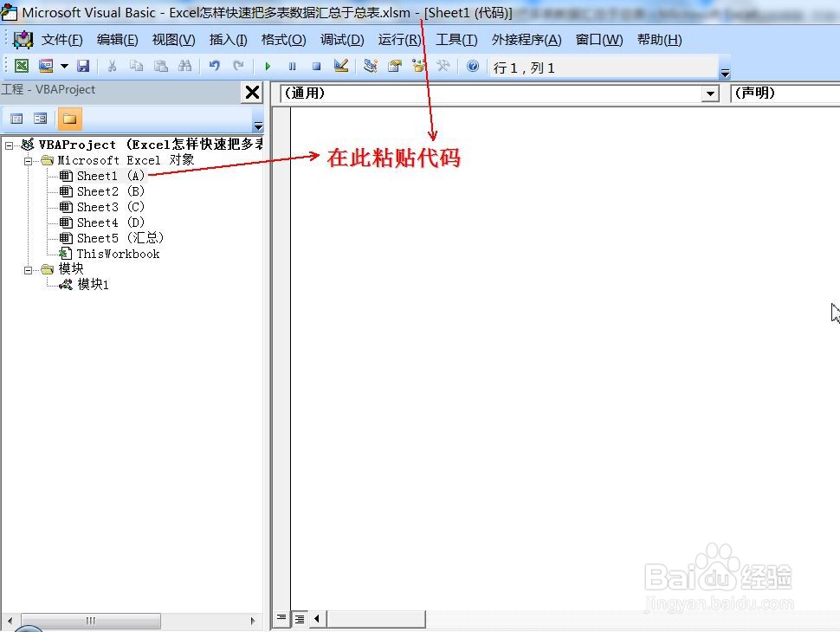
Task: Select Sheet3 (C) in project tree
Action: [x=111, y=207]
